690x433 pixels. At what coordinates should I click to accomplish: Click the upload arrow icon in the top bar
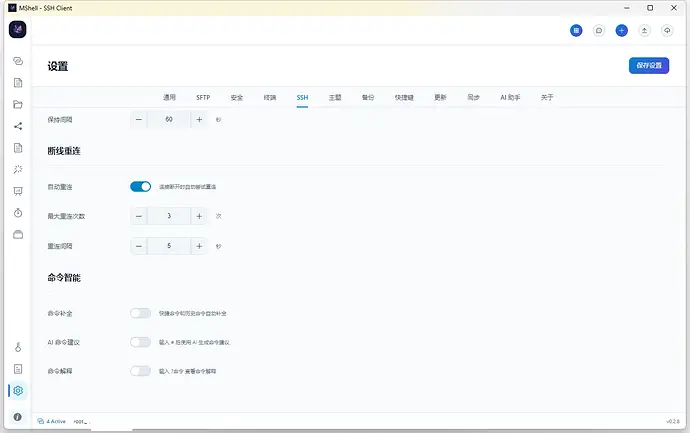click(644, 30)
